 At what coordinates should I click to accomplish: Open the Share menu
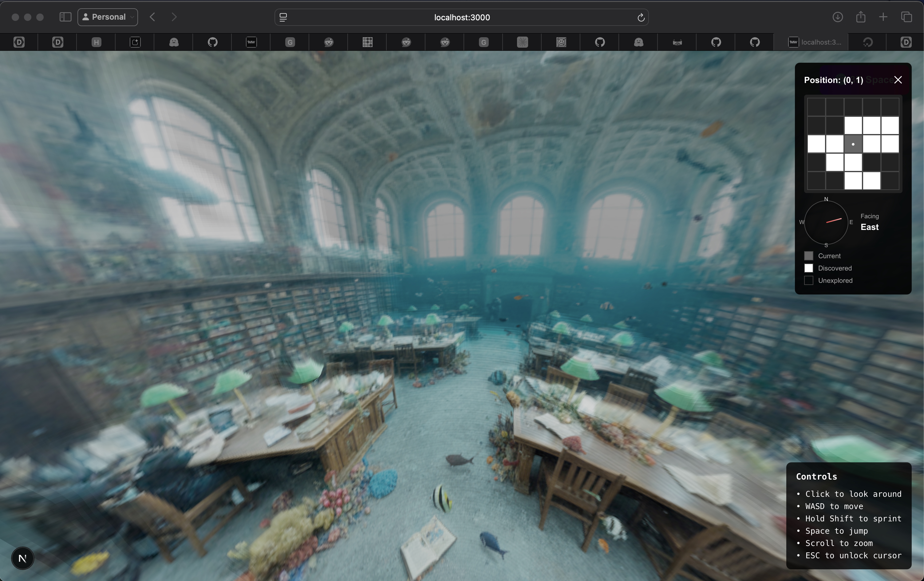pos(860,17)
